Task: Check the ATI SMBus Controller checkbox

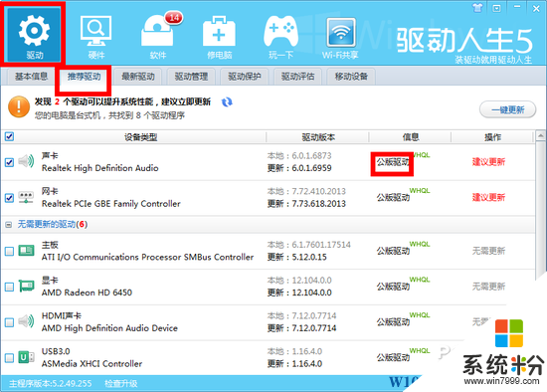Action: [x=9, y=252]
